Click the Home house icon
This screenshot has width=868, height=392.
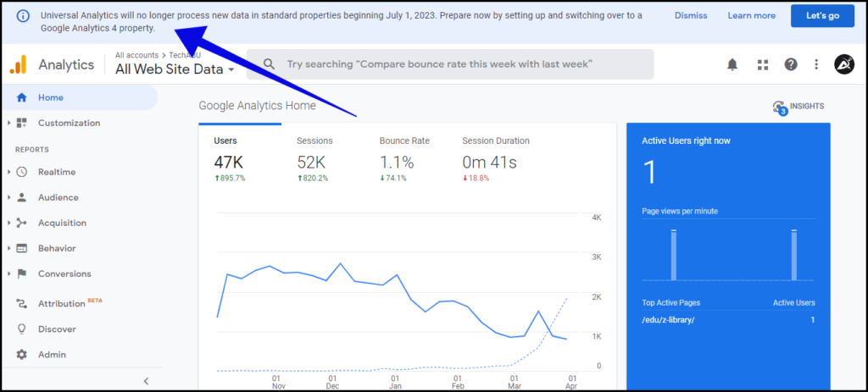pyautogui.click(x=21, y=98)
